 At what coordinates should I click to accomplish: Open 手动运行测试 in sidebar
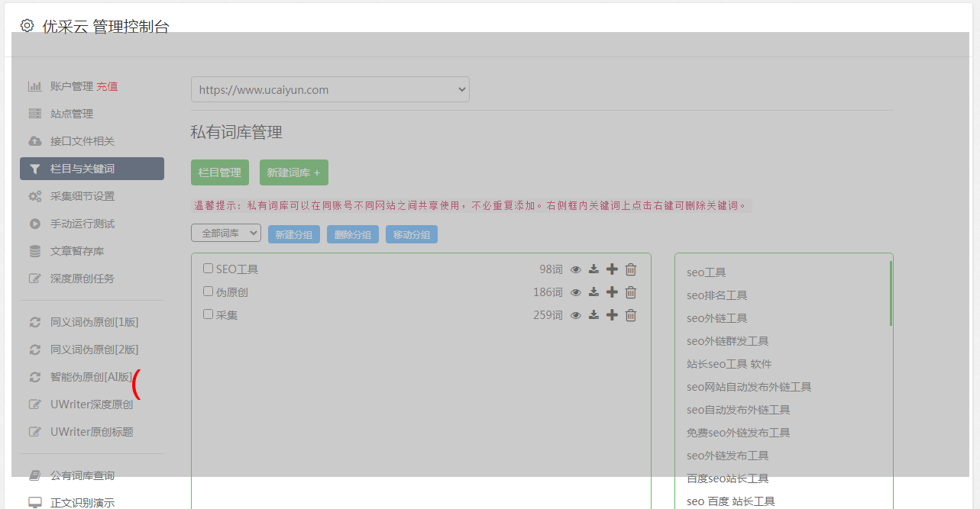(x=82, y=224)
